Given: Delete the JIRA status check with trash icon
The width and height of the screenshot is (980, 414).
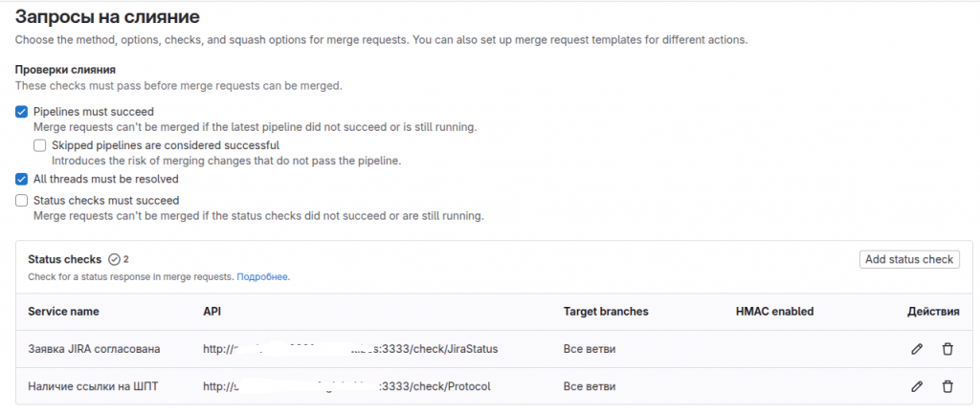Looking at the screenshot, I should pos(947,349).
